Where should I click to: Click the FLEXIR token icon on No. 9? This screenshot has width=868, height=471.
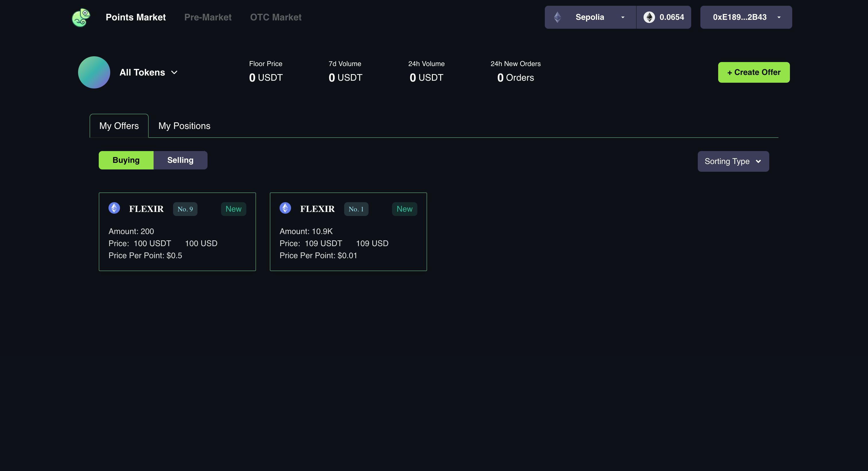pyautogui.click(x=114, y=208)
